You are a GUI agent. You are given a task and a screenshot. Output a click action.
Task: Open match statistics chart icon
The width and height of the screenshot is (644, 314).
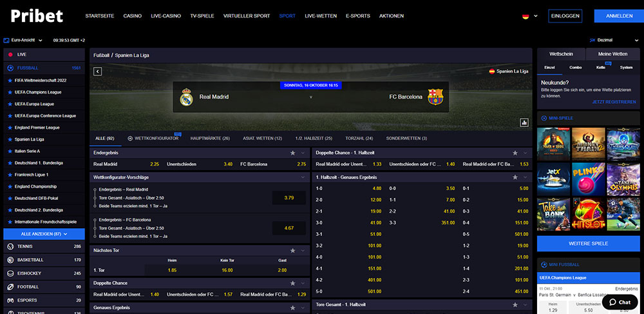coord(524,122)
